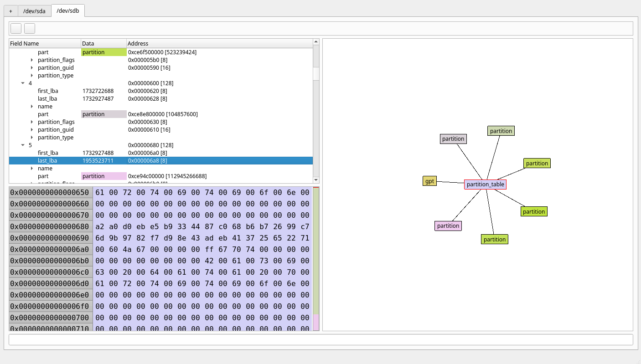Sort by the Field Name column header
The width and height of the screenshot is (641, 364).
45,43
